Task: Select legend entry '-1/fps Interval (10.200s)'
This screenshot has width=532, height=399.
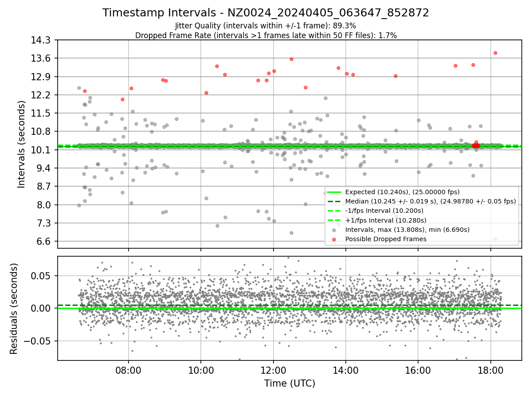Action: [x=384, y=211]
